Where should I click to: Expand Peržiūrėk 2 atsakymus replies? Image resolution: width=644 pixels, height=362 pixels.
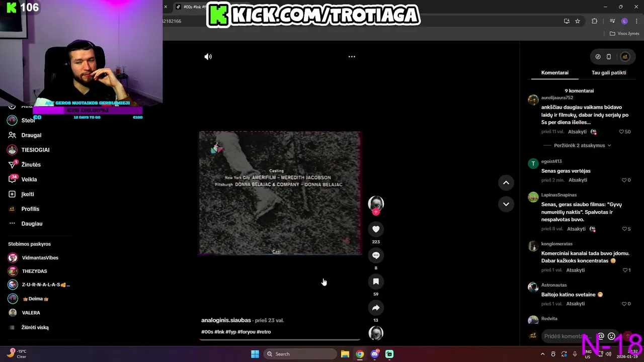coord(583,145)
